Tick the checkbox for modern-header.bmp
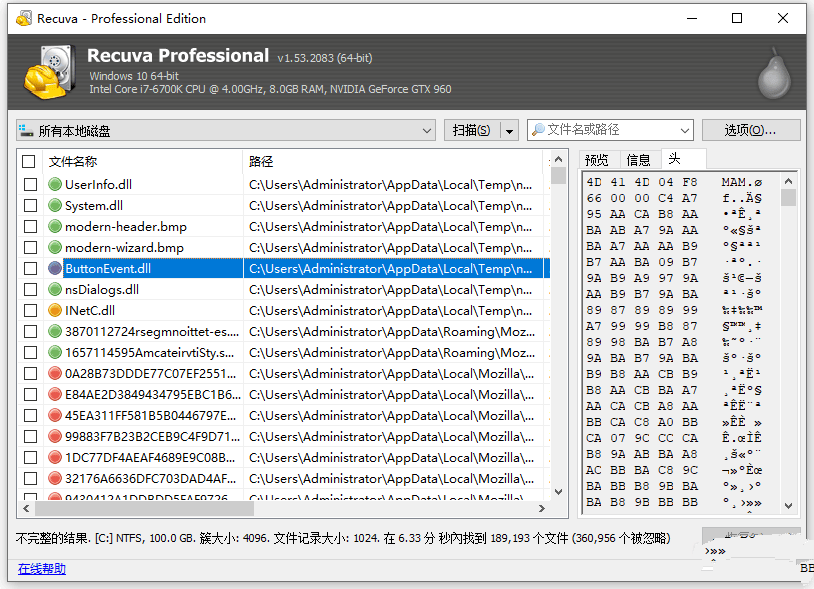This screenshot has width=814, height=589. [31, 226]
